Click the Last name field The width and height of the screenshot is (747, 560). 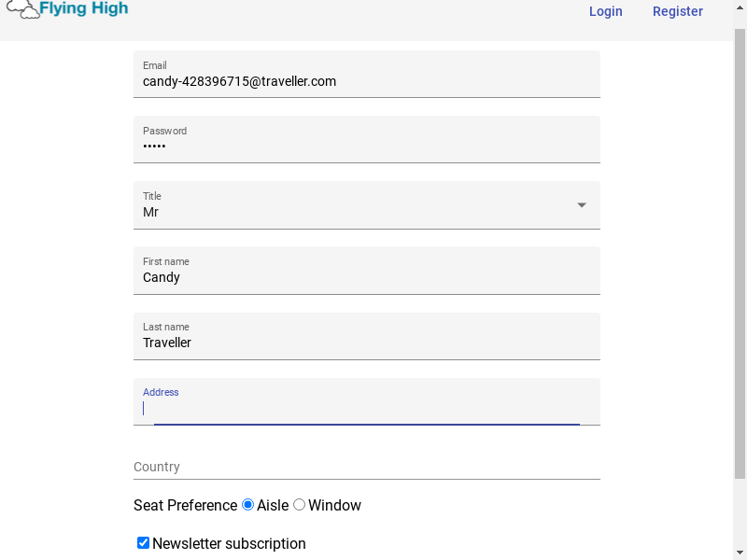tap(366, 343)
